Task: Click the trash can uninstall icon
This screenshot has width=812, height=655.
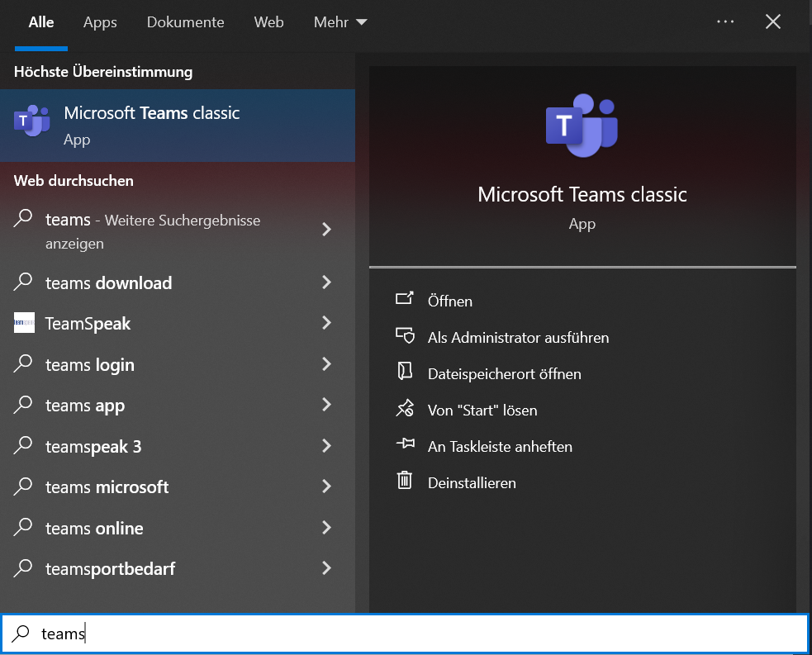Action: coord(405,480)
